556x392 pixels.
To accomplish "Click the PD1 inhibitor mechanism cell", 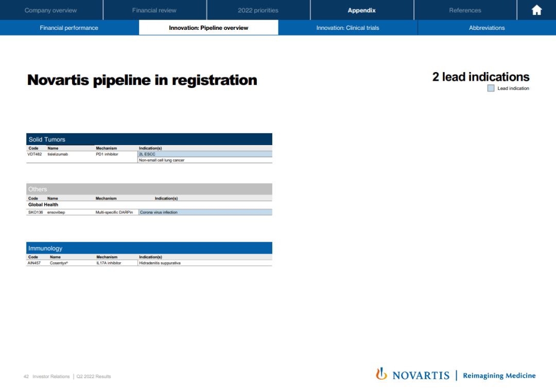I will coord(107,154).
